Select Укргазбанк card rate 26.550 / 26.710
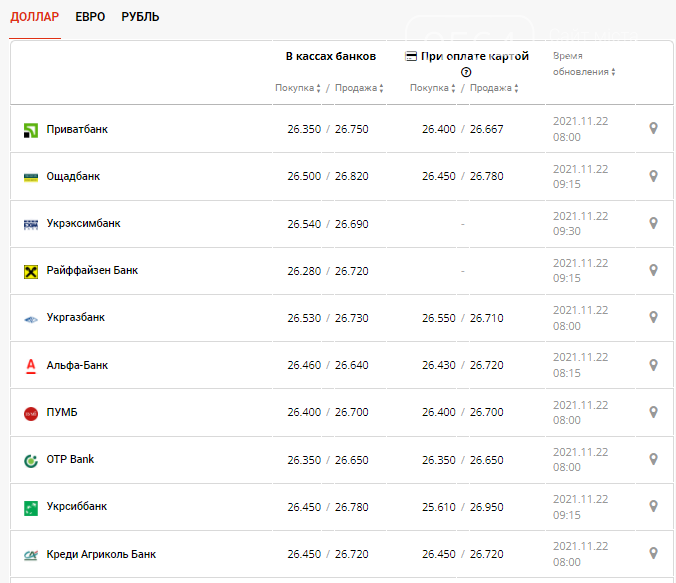This screenshot has height=583, width=676. point(463,318)
